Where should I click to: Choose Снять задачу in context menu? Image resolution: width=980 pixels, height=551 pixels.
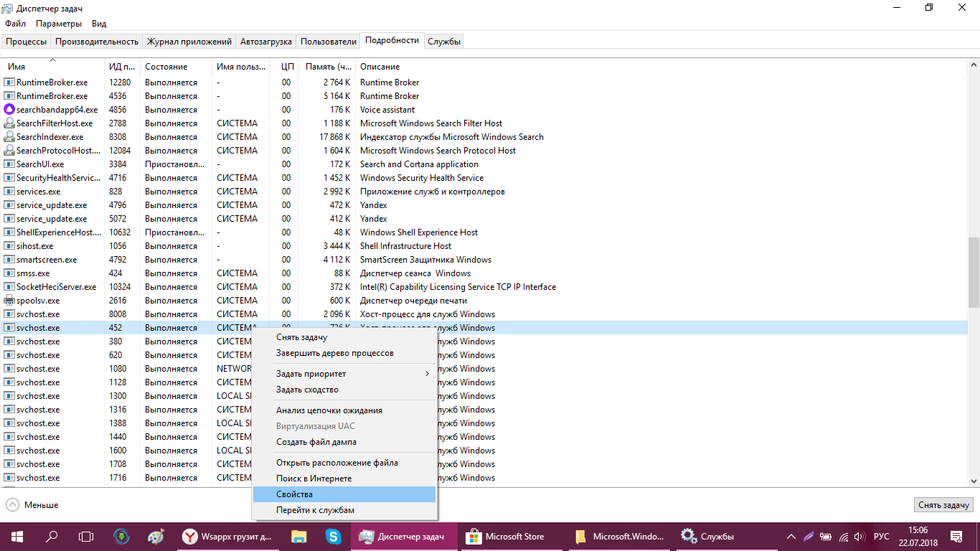pyautogui.click(x=344, y=337)
